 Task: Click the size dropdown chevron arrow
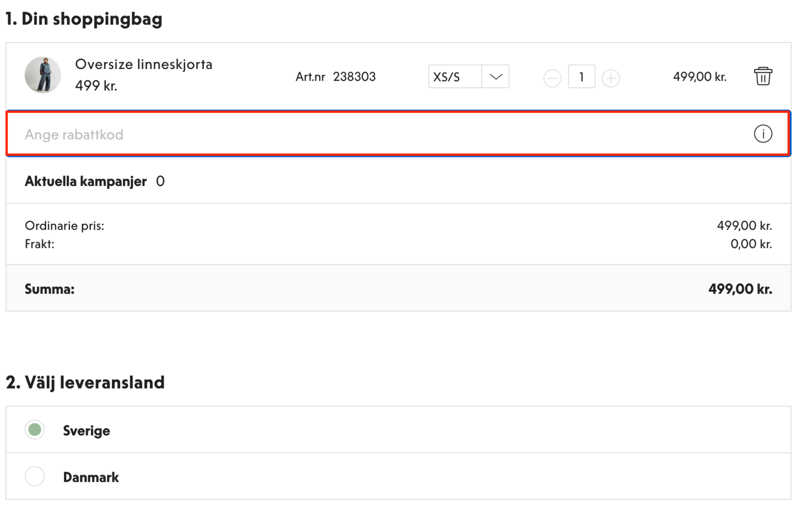(496, 77)
